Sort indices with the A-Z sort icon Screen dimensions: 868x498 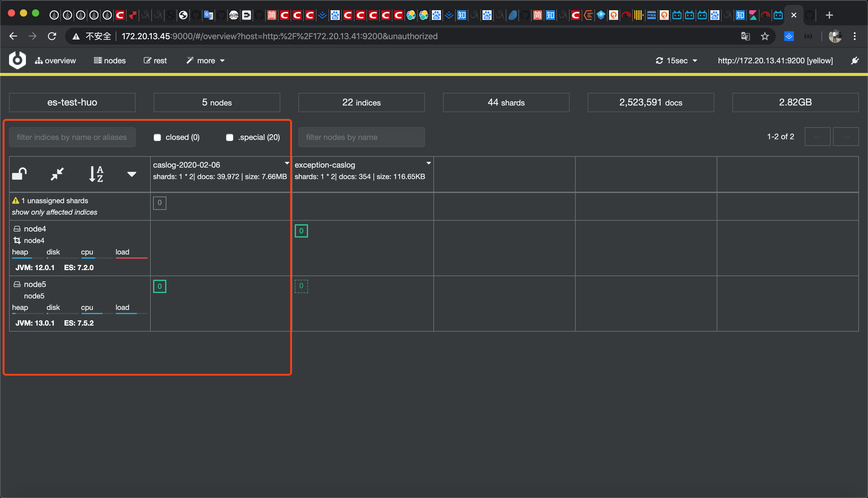pos(96,174)
